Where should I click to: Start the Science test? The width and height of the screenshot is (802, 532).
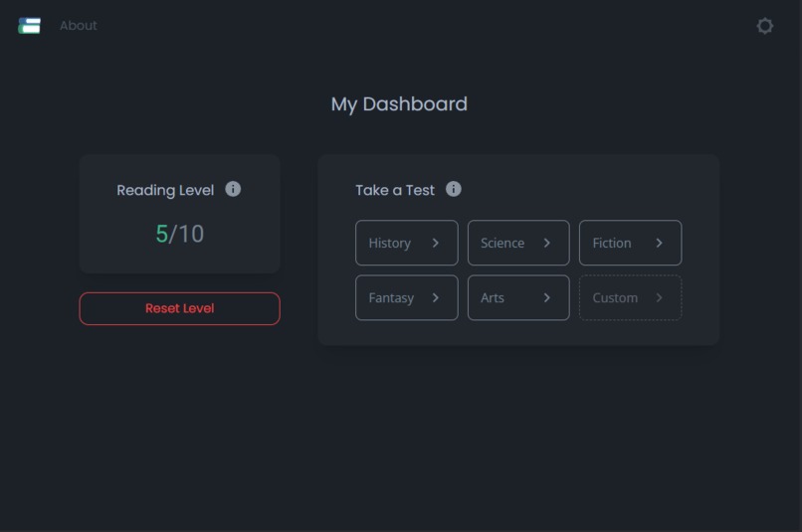coord(517,243)
